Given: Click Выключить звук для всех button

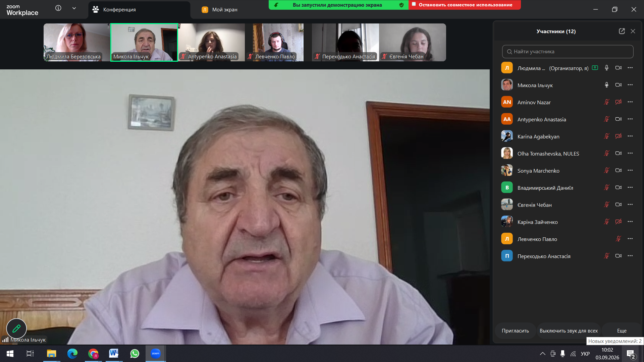Looking at the screenshot, I should [569, 330].
